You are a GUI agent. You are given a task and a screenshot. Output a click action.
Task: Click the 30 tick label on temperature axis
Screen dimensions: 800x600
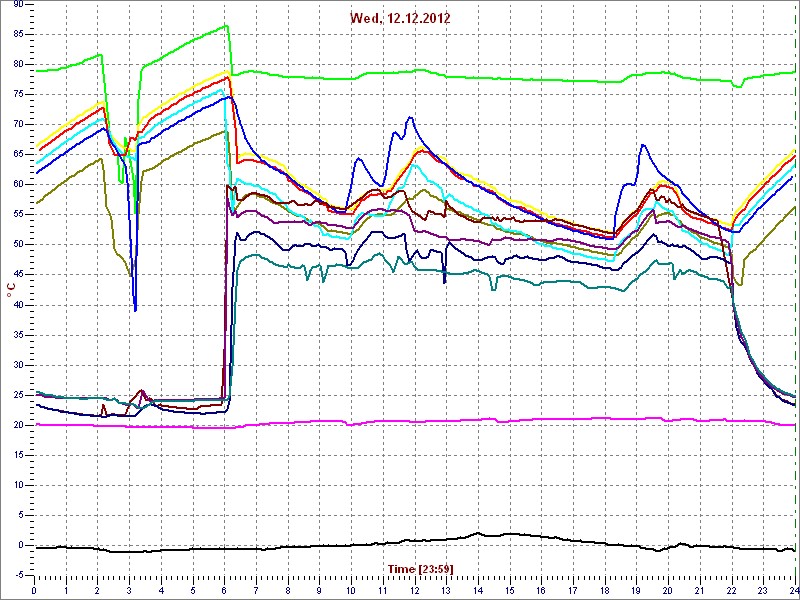coord(17,365)
